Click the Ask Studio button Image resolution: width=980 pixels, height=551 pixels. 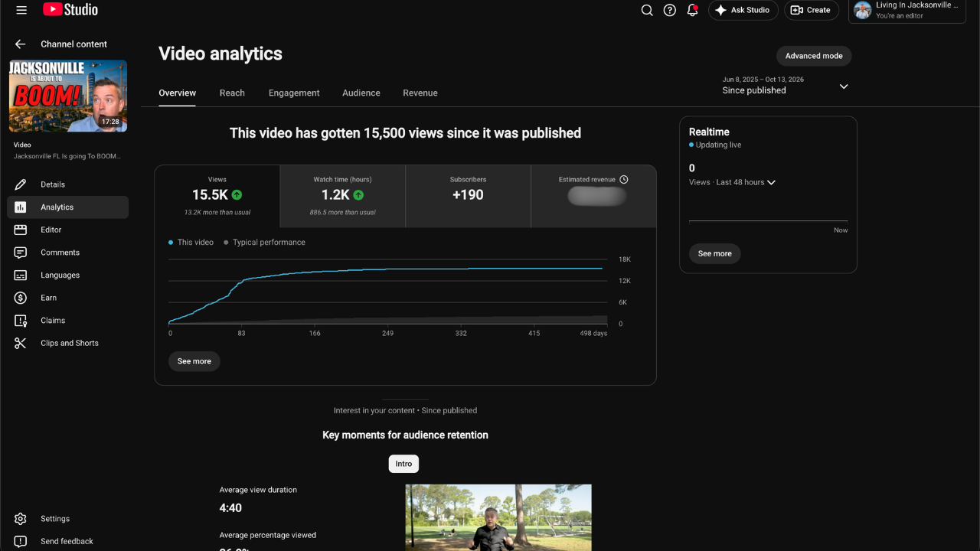[x=743, y=10]
